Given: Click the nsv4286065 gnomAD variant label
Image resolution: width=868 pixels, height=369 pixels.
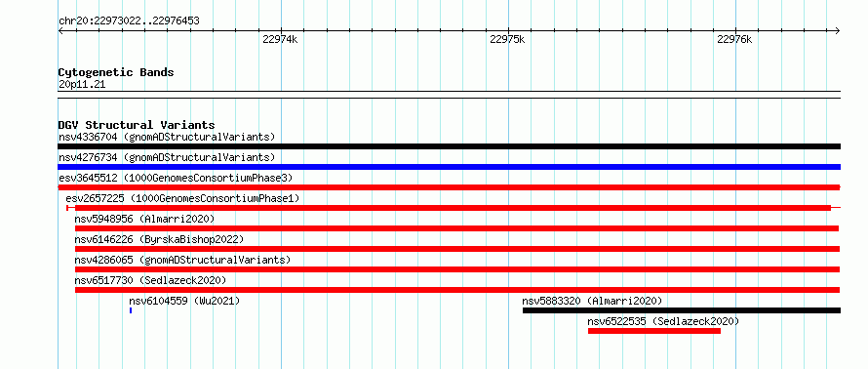Looking at the screenshot, I should click(x=182, y=260).
